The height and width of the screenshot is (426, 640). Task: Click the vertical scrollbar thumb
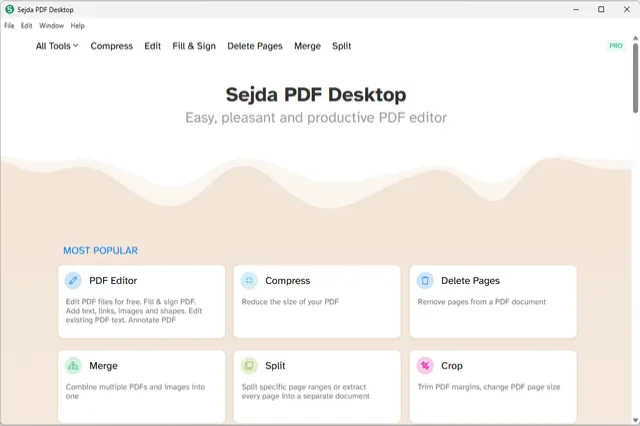[x=636, y=78]
